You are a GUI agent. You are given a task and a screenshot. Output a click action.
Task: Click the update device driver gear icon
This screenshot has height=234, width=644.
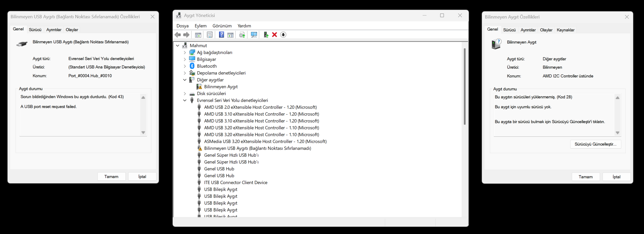(242, 35)
